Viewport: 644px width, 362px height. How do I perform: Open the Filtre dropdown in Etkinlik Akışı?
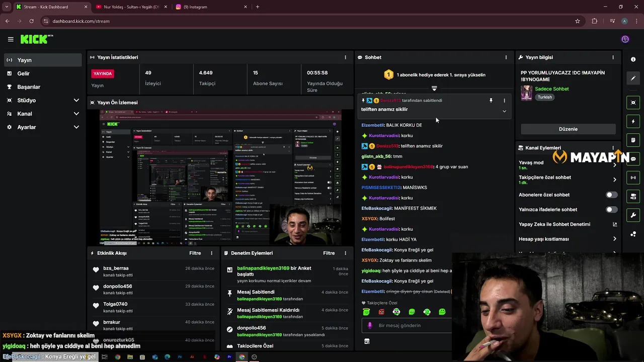click(x=195, y=253)
